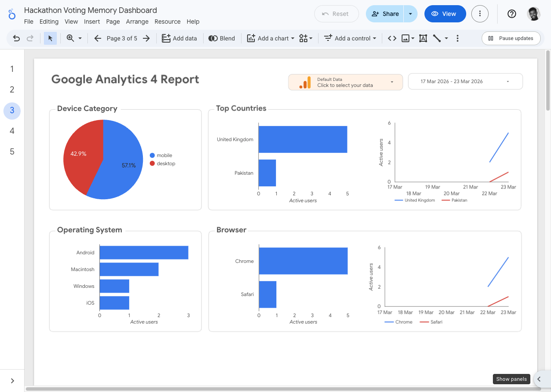Screen dimensions: 551x392
Task: Go to the next report page
Action: pyautogui.click(x=146, y=38)
